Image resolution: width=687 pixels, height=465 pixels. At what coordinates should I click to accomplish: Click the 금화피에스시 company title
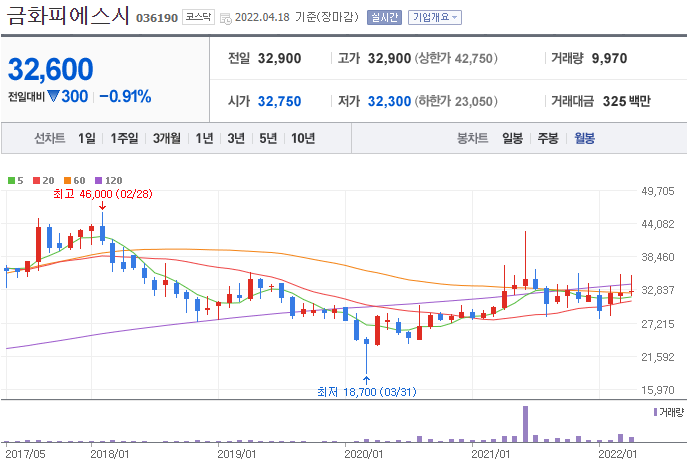pos(68,16)
